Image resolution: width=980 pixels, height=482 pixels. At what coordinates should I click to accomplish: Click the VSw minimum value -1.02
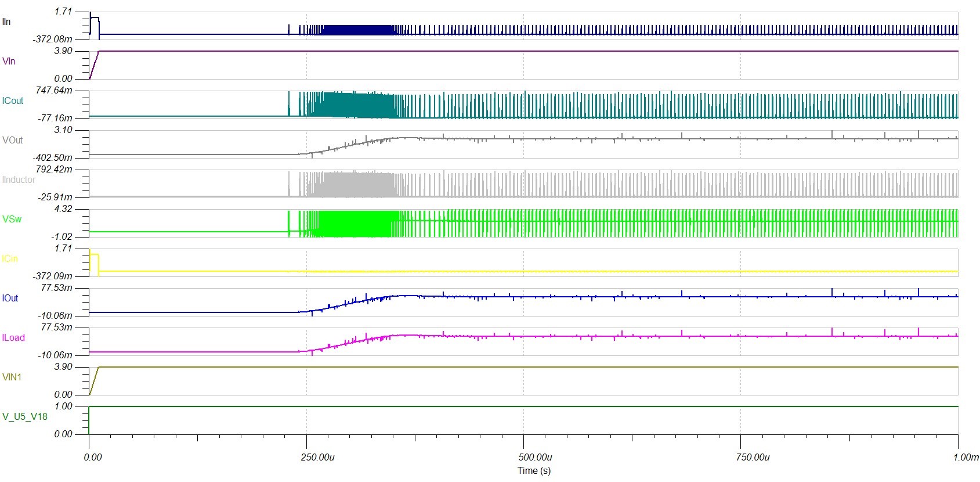62,236
